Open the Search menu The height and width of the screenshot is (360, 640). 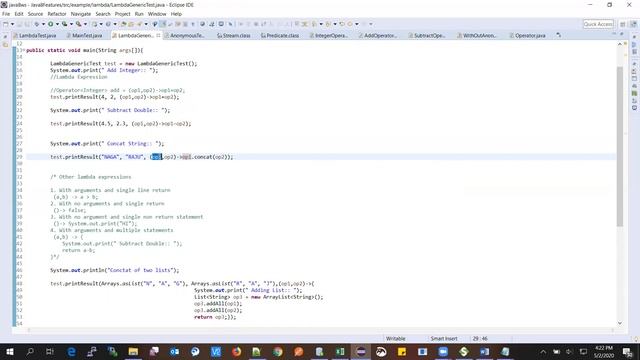click(103, 14)
